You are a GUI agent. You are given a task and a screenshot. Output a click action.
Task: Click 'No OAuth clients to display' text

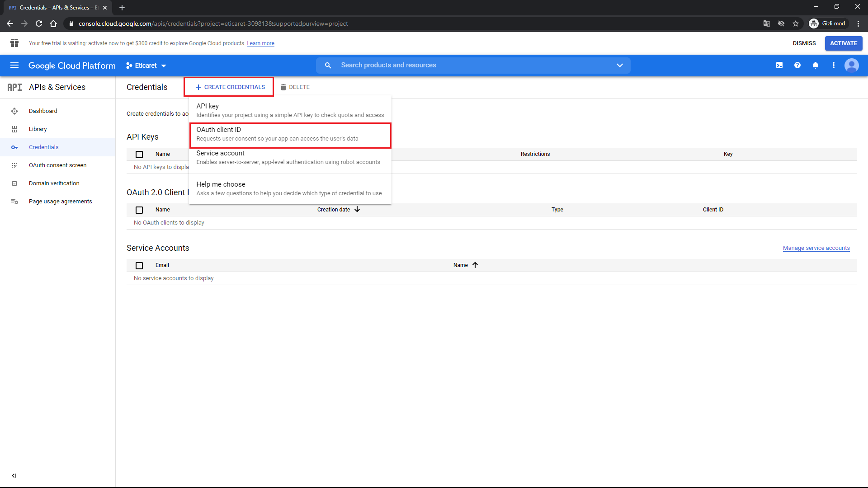(x=169, y=223)
